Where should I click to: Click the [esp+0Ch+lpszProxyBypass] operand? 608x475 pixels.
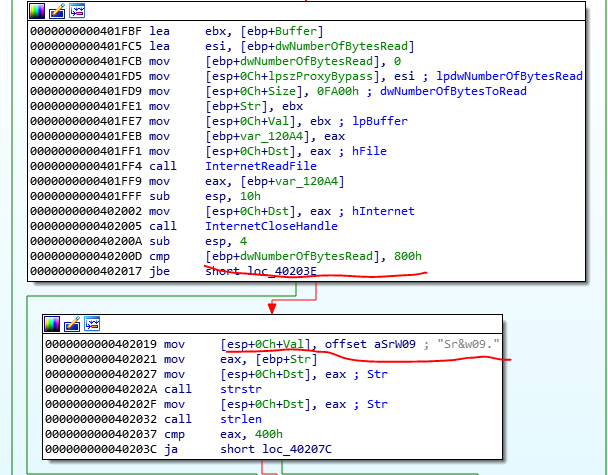(x=292, y=76)
